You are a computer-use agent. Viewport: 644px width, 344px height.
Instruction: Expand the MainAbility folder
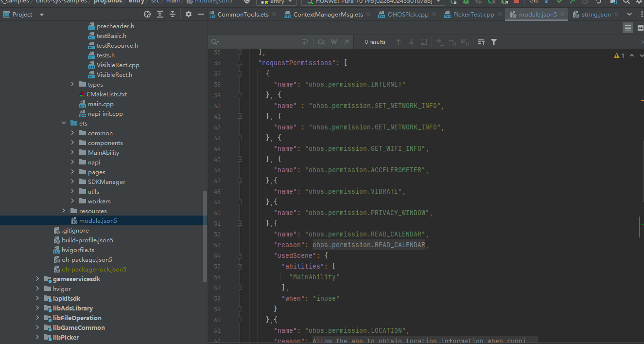[x=73, y=153]
